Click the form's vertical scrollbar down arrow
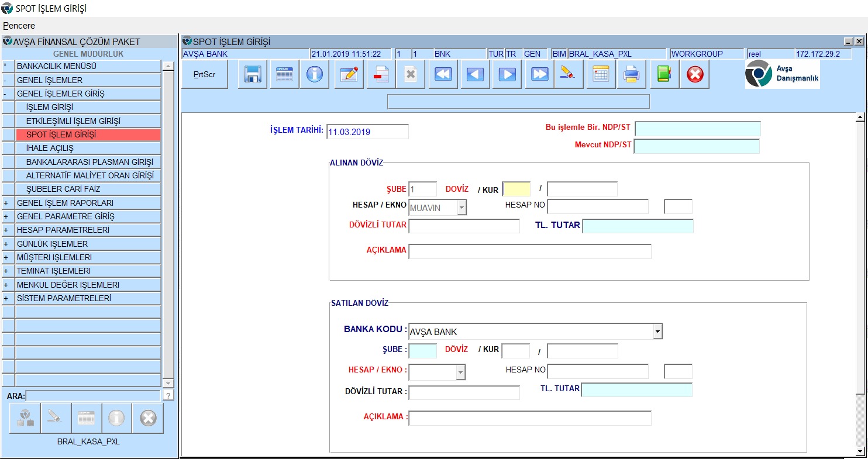 [x=860, y=451]
